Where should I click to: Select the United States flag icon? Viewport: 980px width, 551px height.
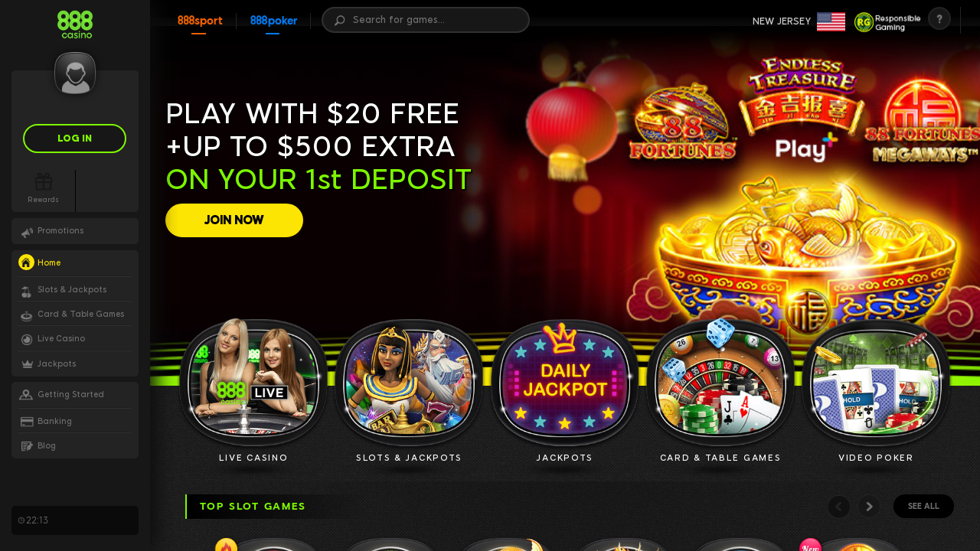(831, 21)
